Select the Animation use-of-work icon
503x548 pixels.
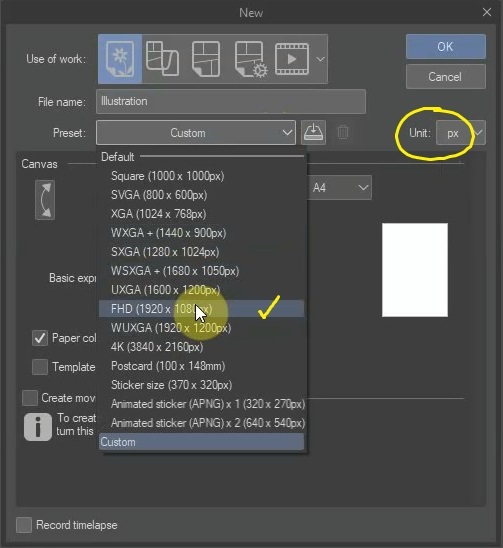[x=292, y=59]
